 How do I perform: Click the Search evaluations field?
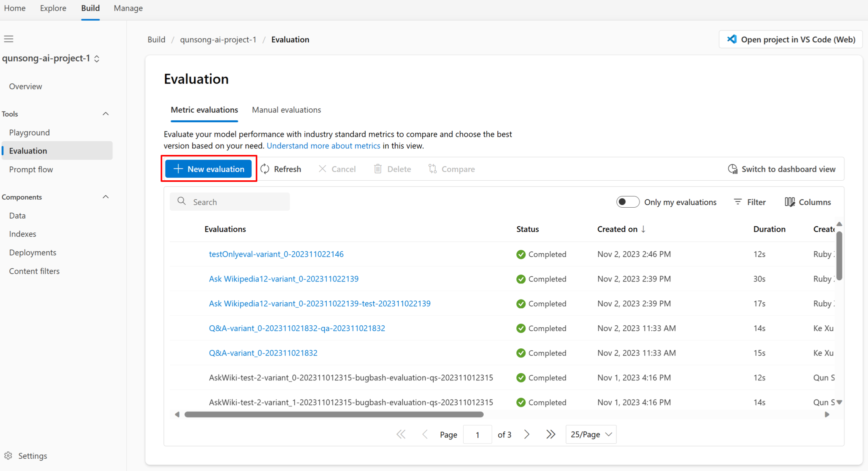[230, 201]
